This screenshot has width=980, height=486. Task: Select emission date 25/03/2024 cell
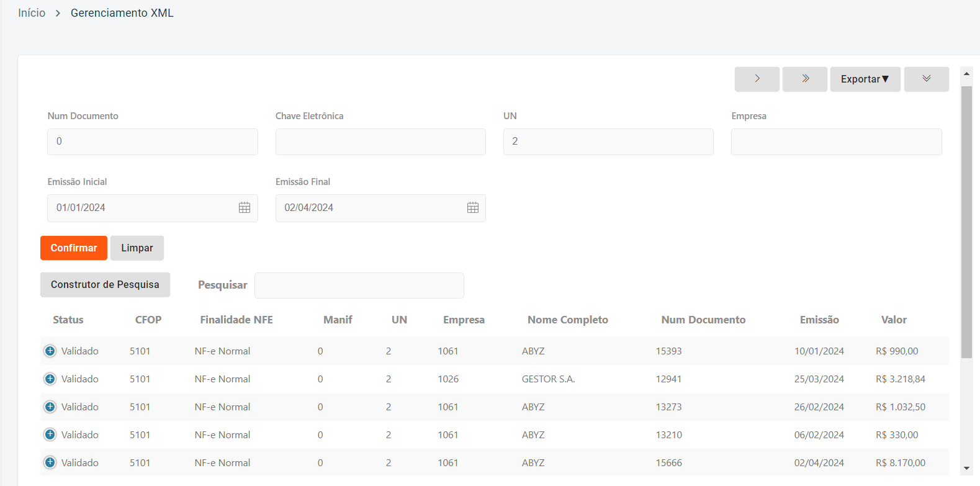pyautogui.click(x=819, y=379)
